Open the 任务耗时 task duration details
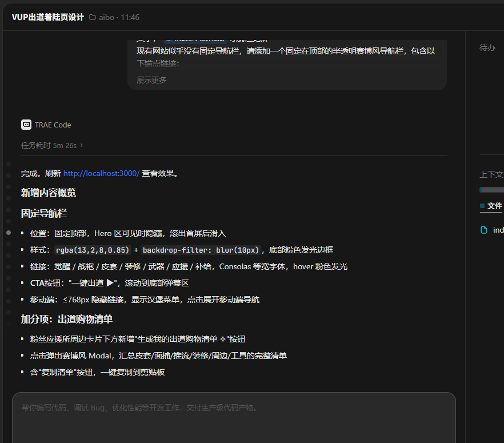Screen dimensions: 504x443 (49, 145)
